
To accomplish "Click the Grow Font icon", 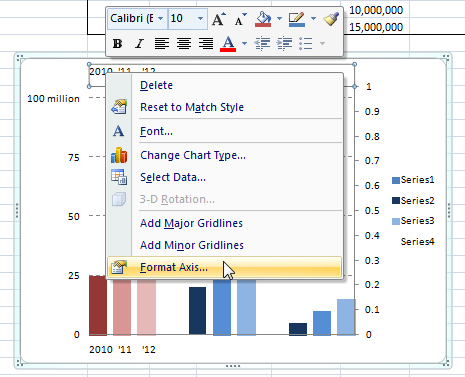I will [x=219, y=19].
